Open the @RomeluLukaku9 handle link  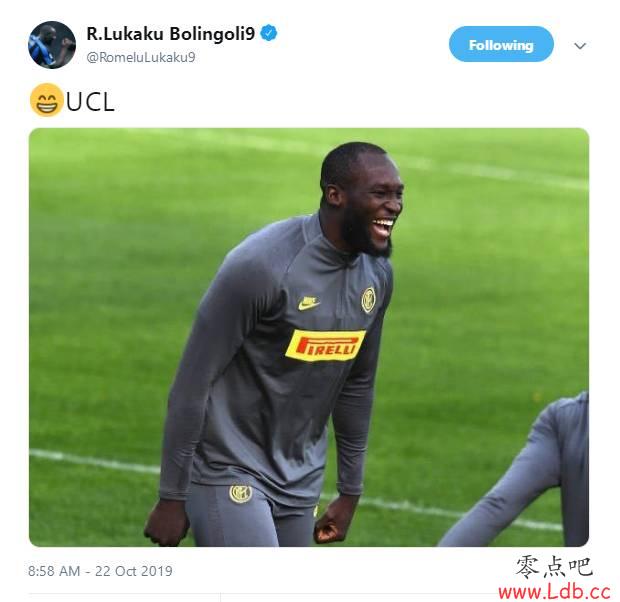click(141, 57)
